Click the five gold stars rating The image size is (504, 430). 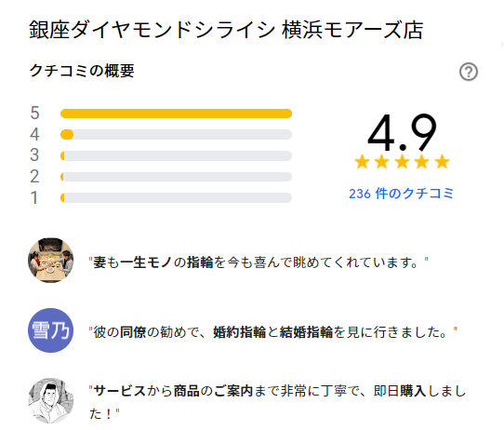pyautogui.click(x=402, y=162)
